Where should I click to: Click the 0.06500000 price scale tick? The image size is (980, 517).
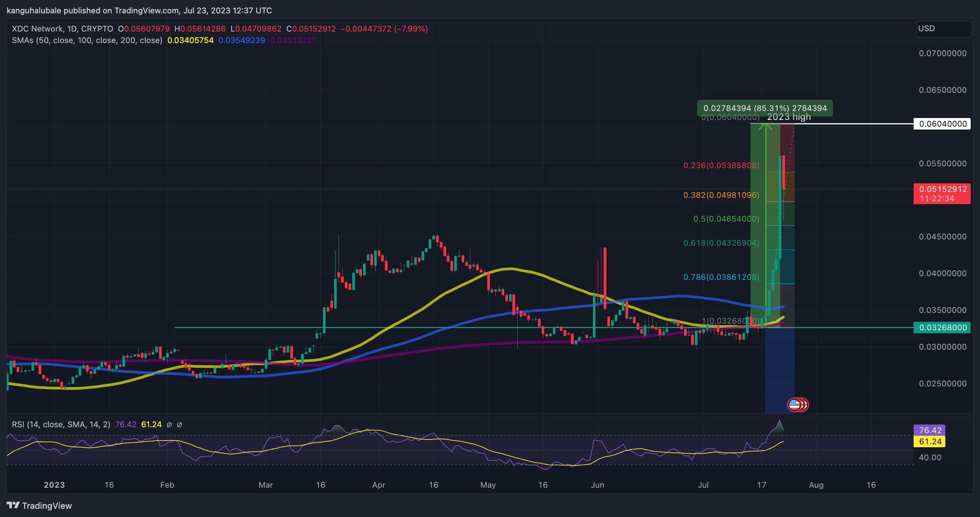point(943,90)
